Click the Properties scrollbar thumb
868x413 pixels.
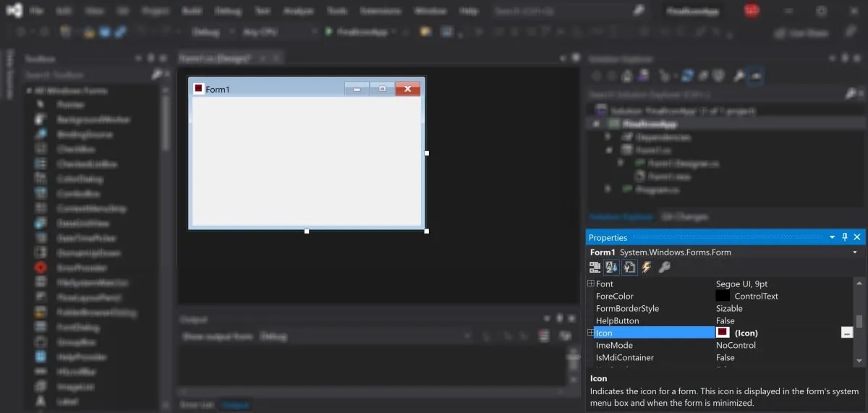pyautogui.click(x=859, y=321)
